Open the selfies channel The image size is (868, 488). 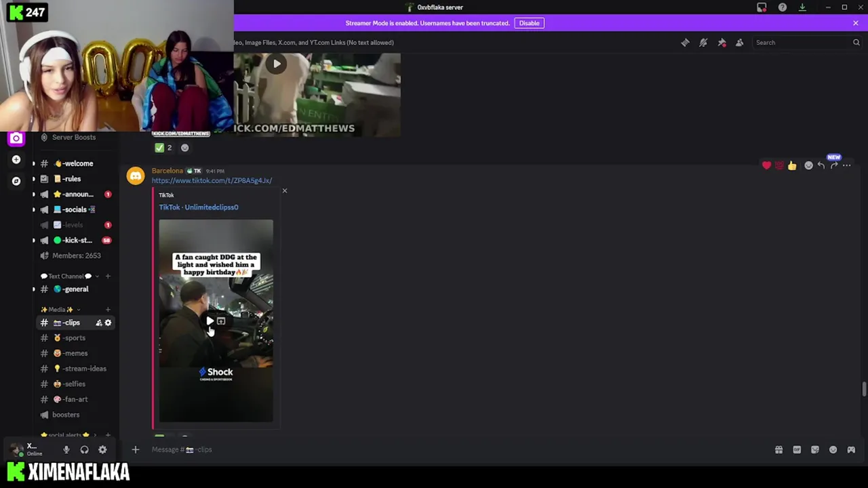[x=73, y=384]
